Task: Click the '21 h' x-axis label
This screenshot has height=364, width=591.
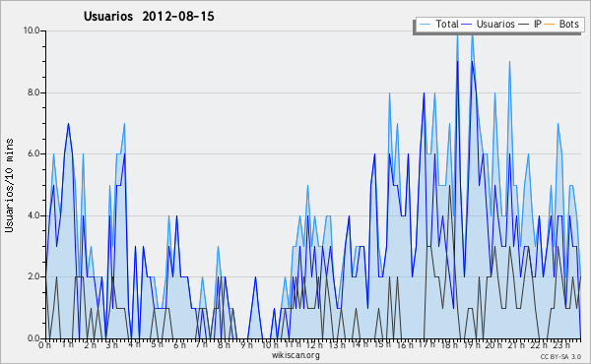Action: (x=515, y=344)
